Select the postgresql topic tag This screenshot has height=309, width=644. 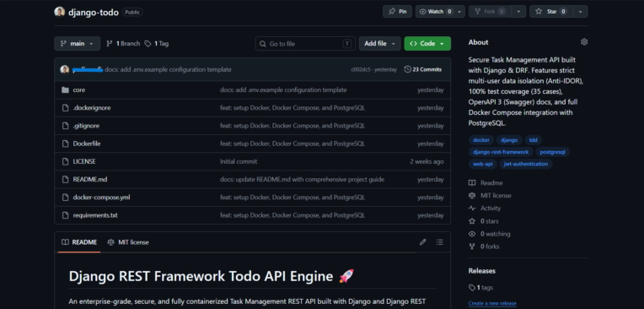coord(552,152)
